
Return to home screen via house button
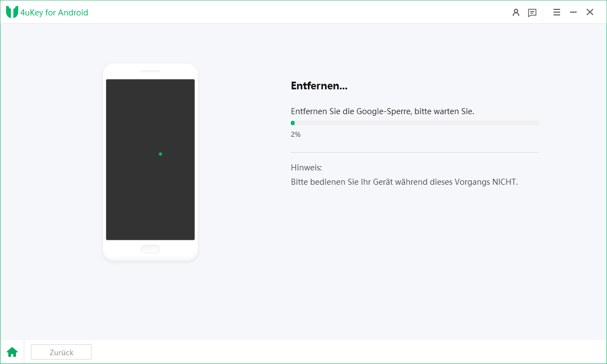pyautogui.click(x=12, y=351)
